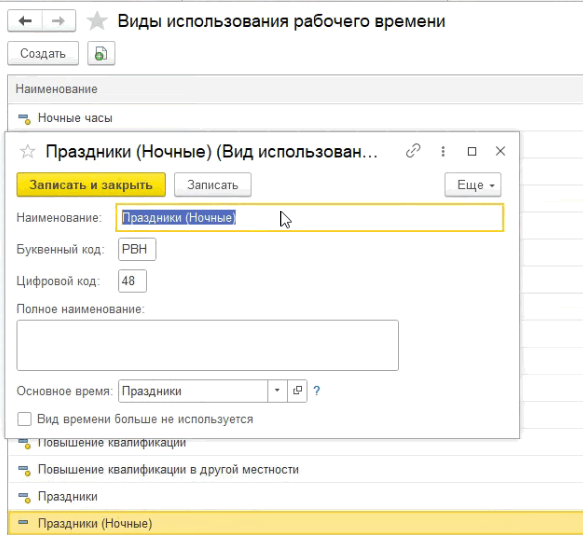Viewport: 583px width, 535px height.
Task: Click the icon beside Праздники (Ночные) row
Action: click(23, 522)
